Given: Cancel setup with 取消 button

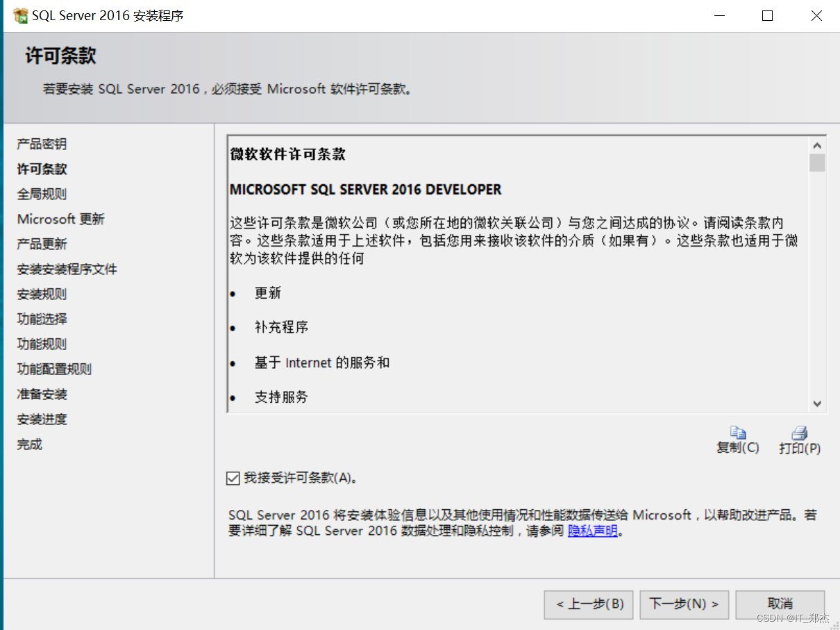Looking at the screenshot, I should [x=780, y=604].
